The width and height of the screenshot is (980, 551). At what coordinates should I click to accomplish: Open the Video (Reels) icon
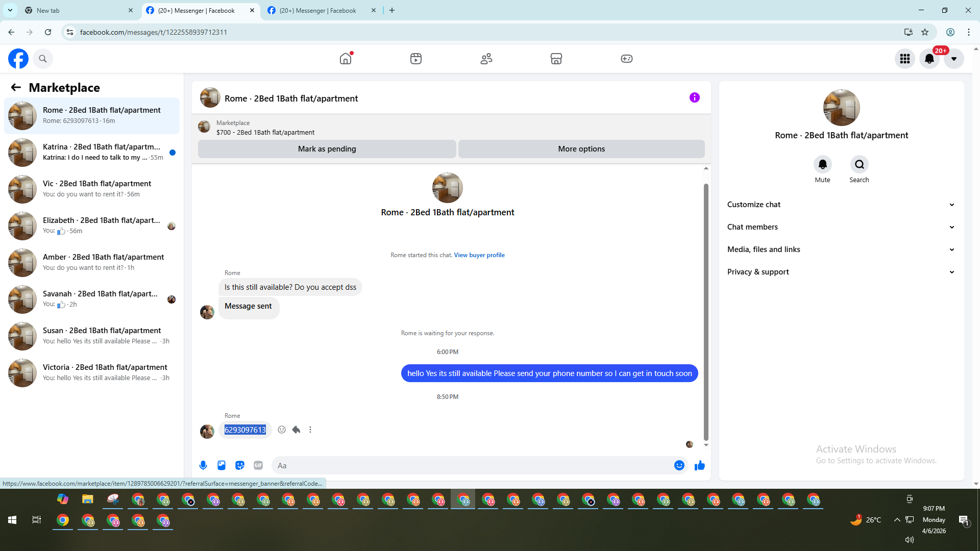(x=416, y=59)
